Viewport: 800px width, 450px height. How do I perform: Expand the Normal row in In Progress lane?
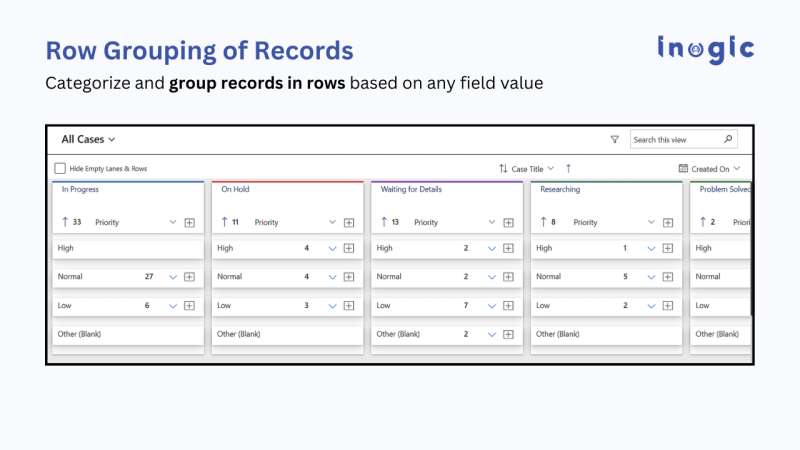(x=172, y=277)
